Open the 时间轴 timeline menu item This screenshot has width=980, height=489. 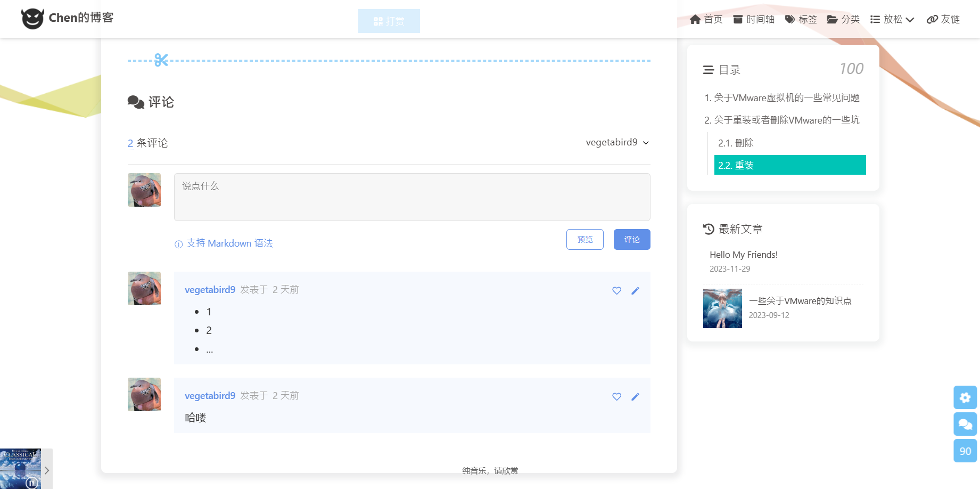[754, 19]
